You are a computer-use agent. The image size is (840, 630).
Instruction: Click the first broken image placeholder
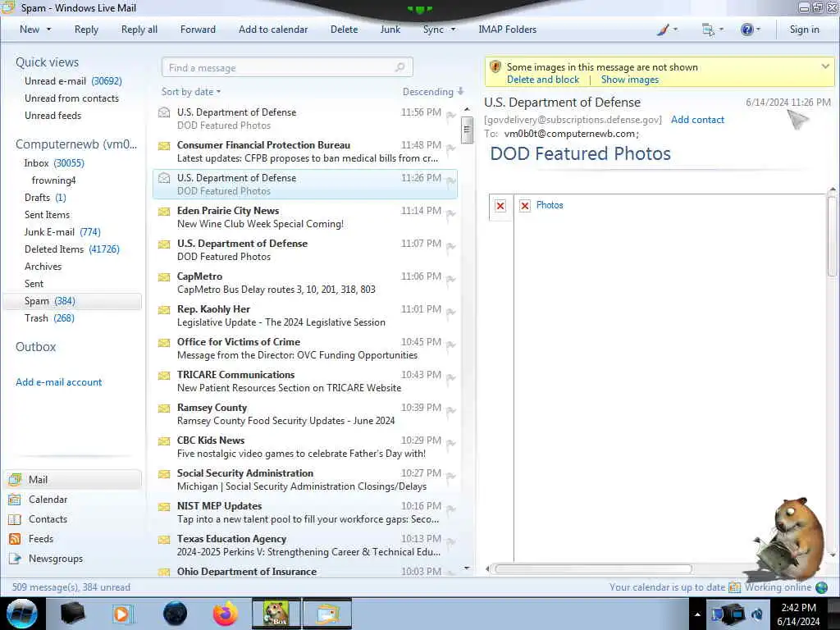pos(500,206)
